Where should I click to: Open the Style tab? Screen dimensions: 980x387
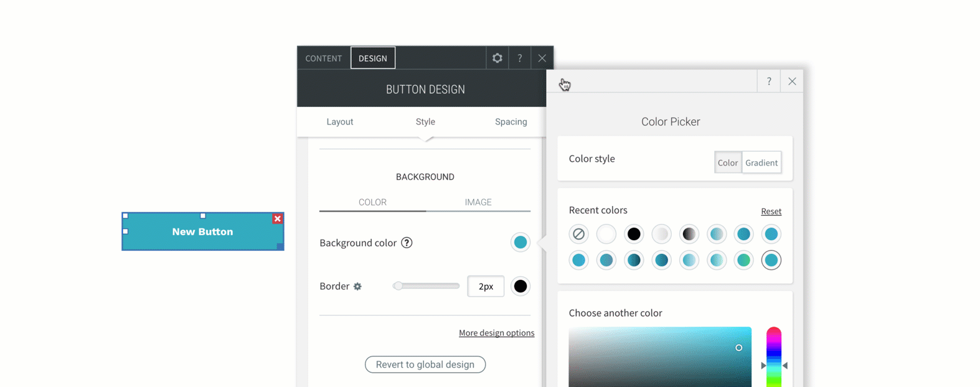[x=425, y=121]
